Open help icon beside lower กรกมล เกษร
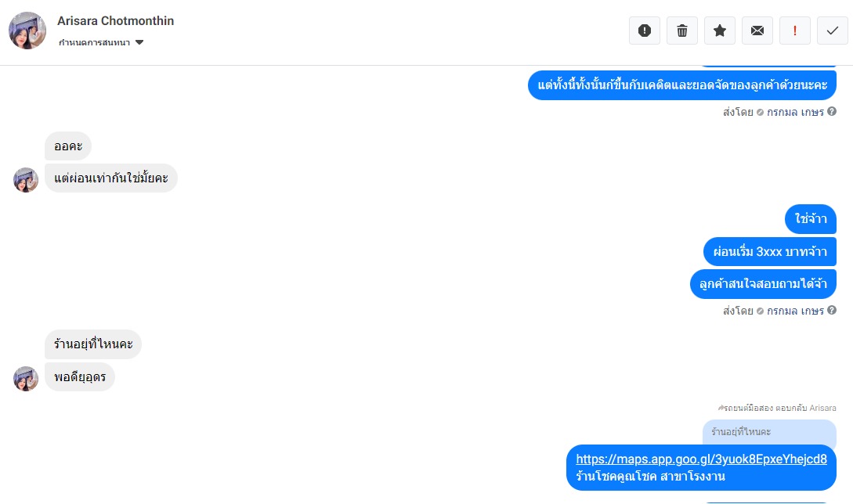This screenshot has height=504, width=853. click(832, 311)
